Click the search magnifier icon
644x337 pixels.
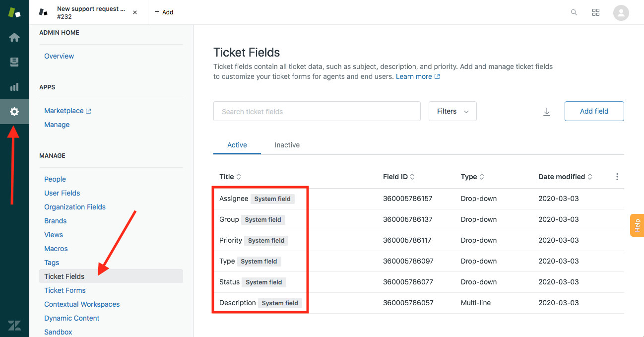pos(574,12)
